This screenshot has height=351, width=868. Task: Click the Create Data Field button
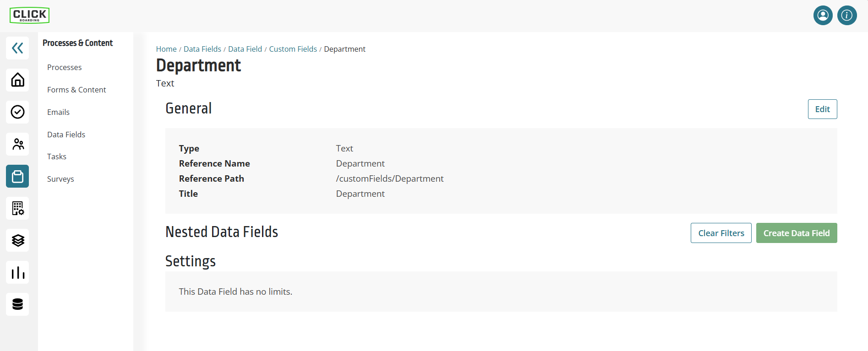click(x=797, y=233)
